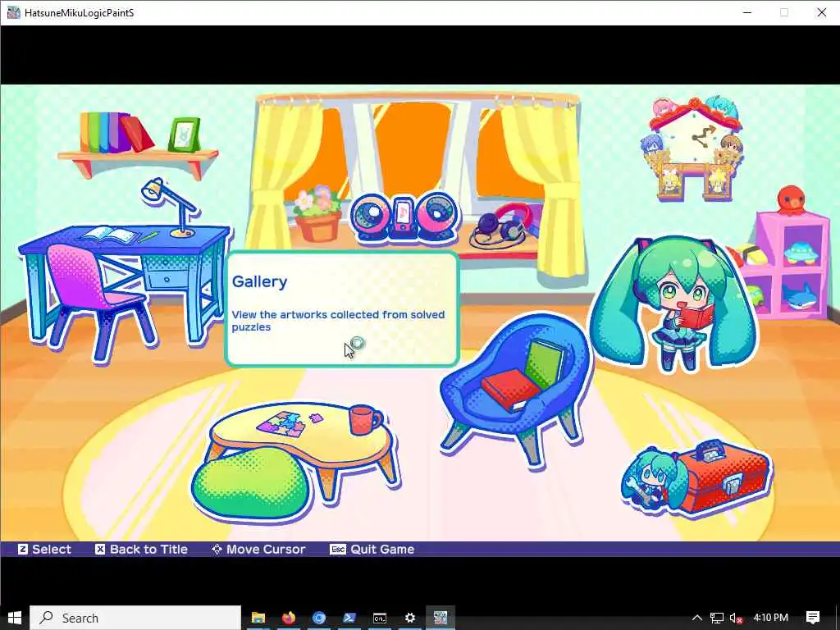Click the red octopus plush toy

point(792,199)
